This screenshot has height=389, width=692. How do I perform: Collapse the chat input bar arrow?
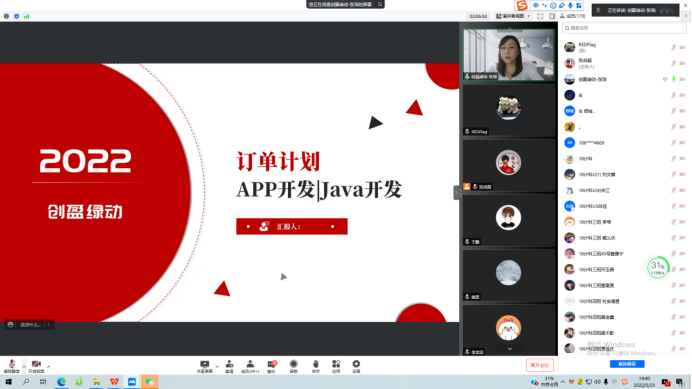point(49,325)
